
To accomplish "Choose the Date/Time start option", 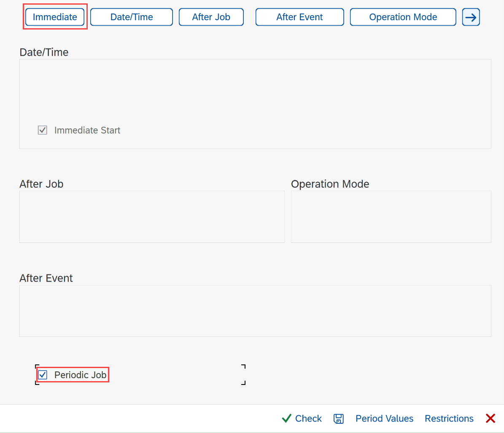I will tap(132, 17).
